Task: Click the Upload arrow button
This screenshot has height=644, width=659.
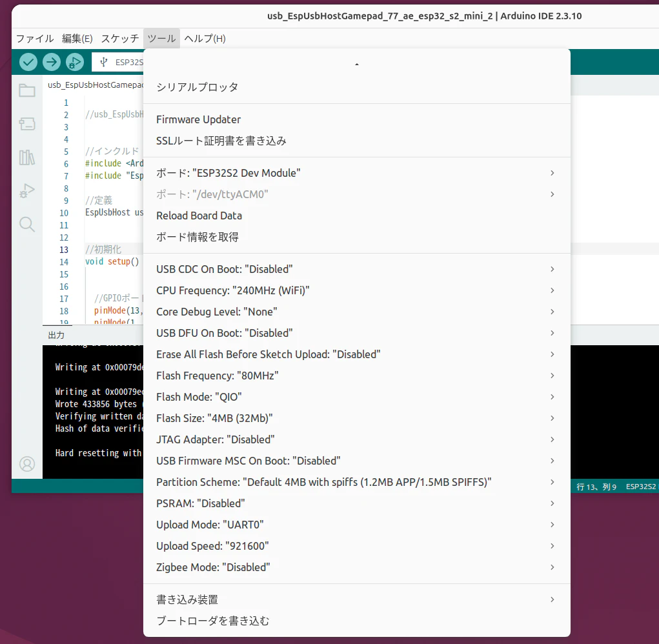Action: [51, 62]
